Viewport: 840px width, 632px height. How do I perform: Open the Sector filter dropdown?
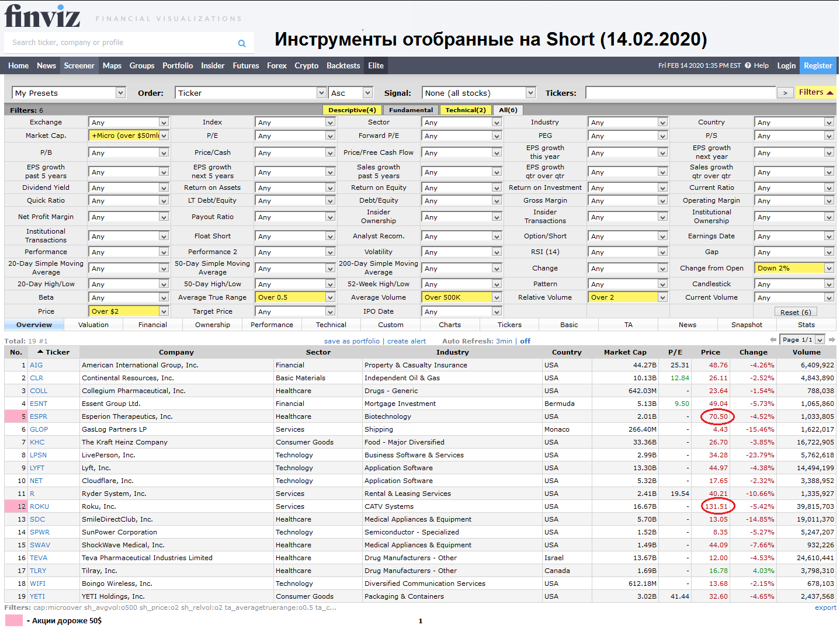pos(461,122)
